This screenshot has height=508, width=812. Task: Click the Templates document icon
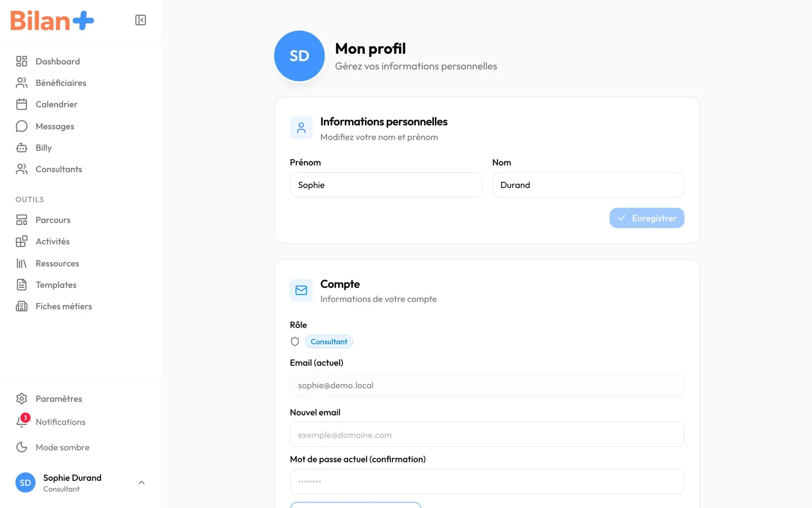[21, 284]
